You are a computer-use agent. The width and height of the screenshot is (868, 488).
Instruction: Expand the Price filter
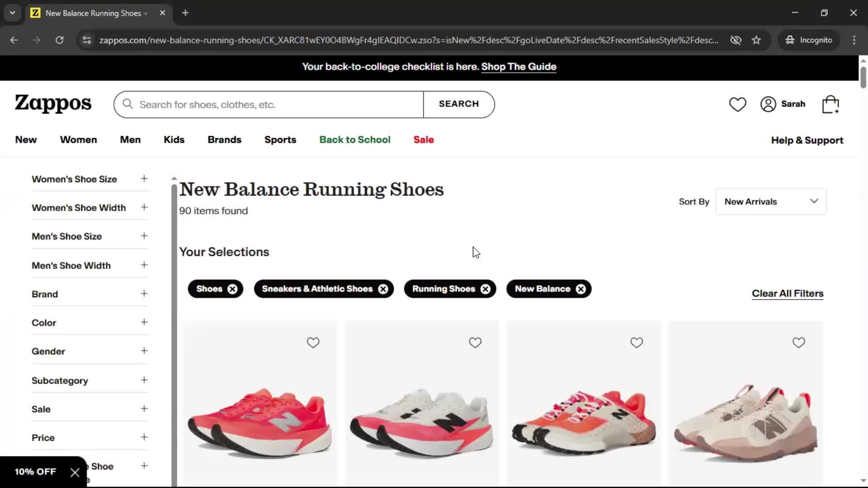point(90,437)
